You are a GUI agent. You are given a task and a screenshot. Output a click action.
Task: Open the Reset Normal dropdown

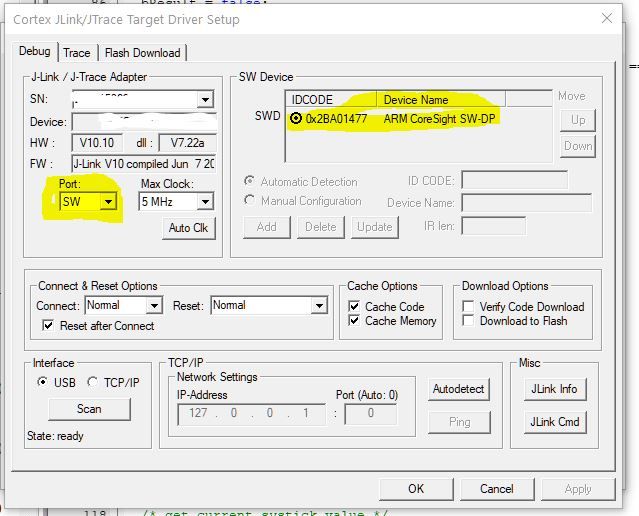click(319, 305)
